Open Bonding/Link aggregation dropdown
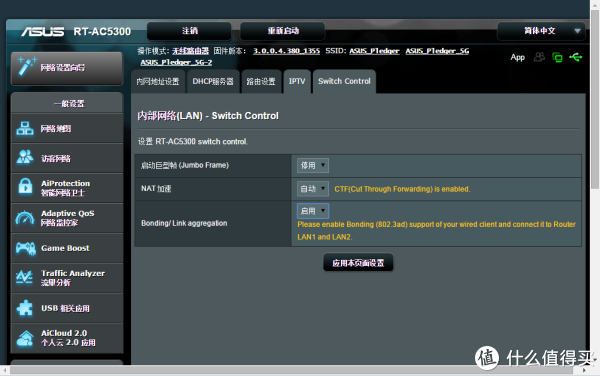 pyautogui.click(x=313, y=211)
